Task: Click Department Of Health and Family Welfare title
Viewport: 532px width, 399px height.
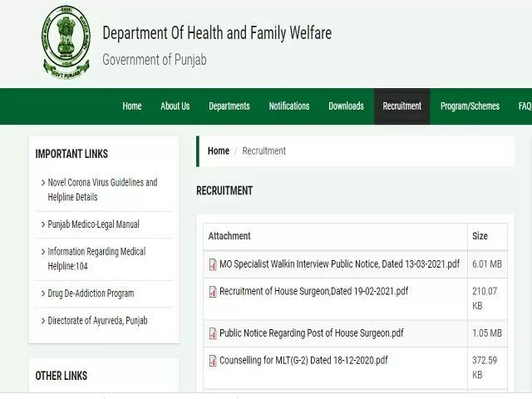Action: pos(217,33)
